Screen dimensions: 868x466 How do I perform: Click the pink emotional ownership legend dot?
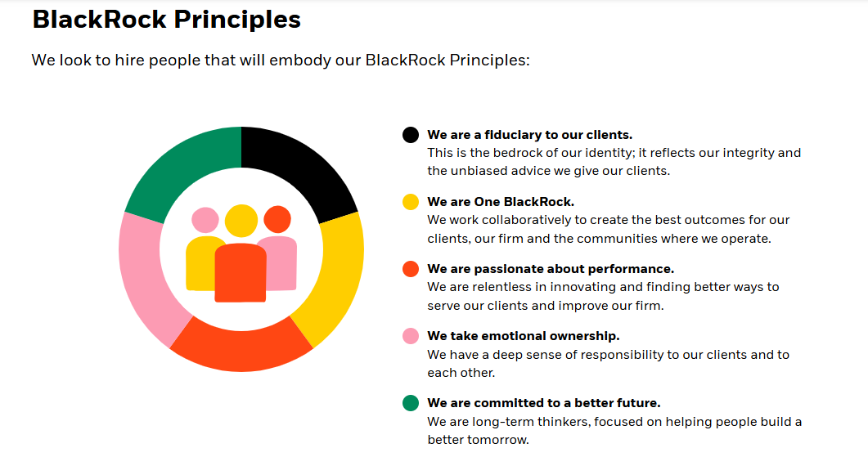410,336
